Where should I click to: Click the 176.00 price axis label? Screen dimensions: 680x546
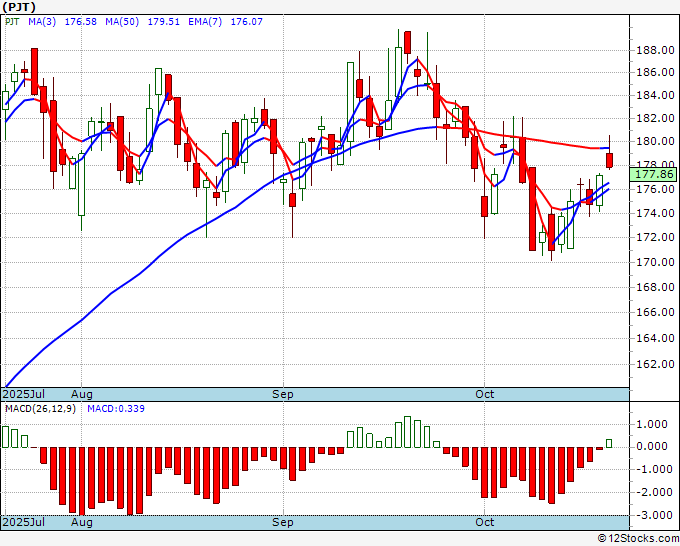[655, 189]
